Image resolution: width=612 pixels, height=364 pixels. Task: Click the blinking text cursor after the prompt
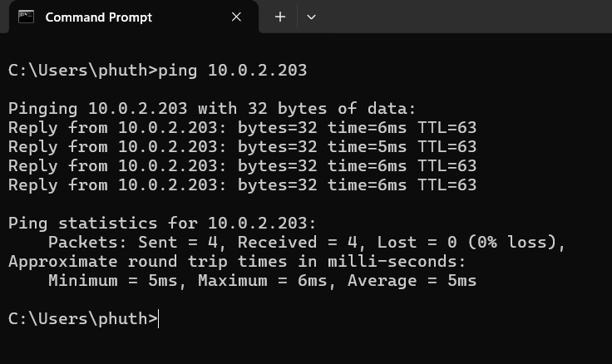[x=159, y=319]
